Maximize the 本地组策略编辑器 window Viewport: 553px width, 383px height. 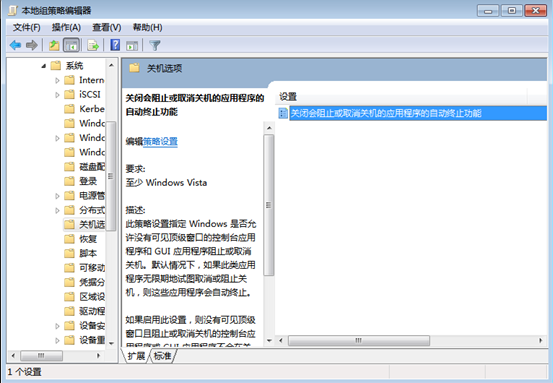point(511,11)
